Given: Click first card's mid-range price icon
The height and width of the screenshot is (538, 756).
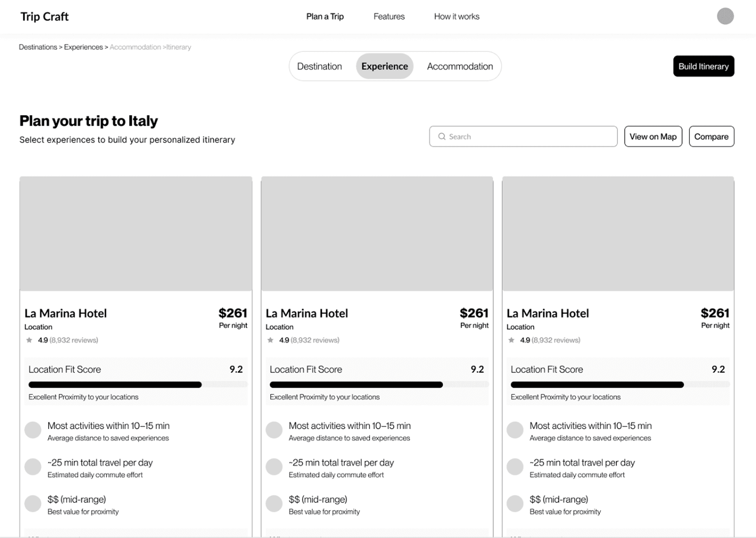Looking at the screenshot, I should click(x=33, y=503).
